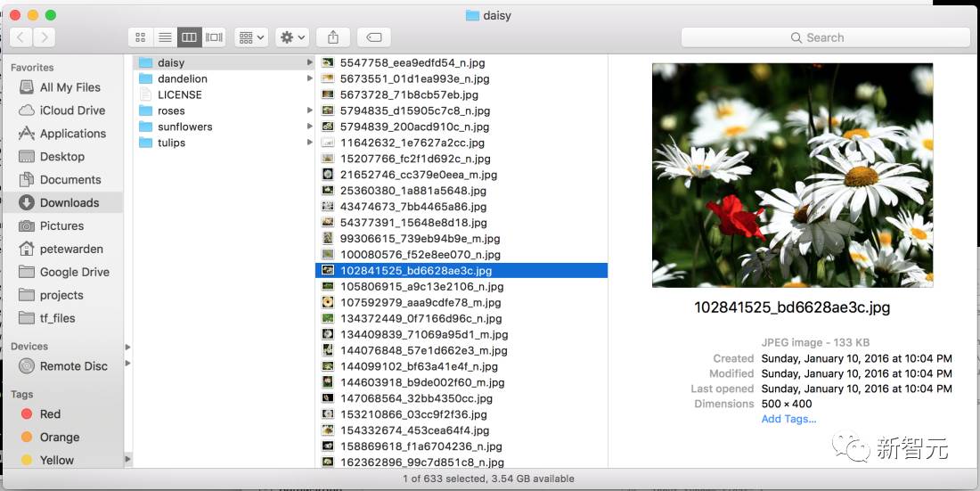Open Applications in sidebar
Image resolution: width=980 pixels, height=491 pixels.
[x=63, y=134]
